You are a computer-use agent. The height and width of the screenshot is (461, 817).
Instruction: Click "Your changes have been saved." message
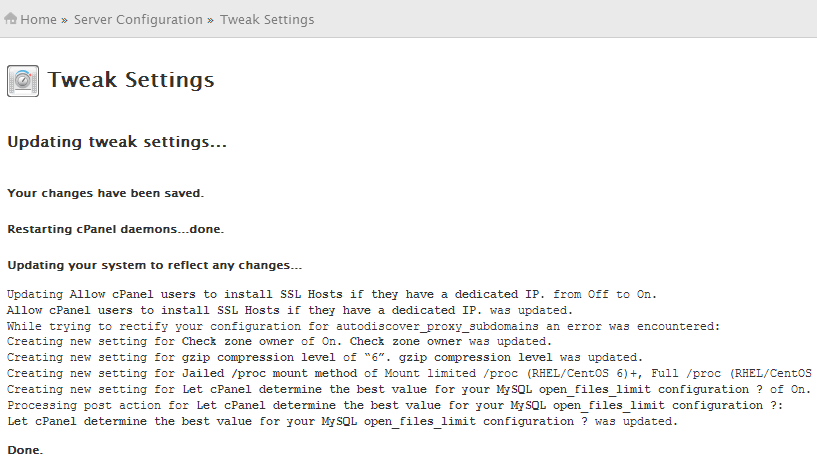105,192
